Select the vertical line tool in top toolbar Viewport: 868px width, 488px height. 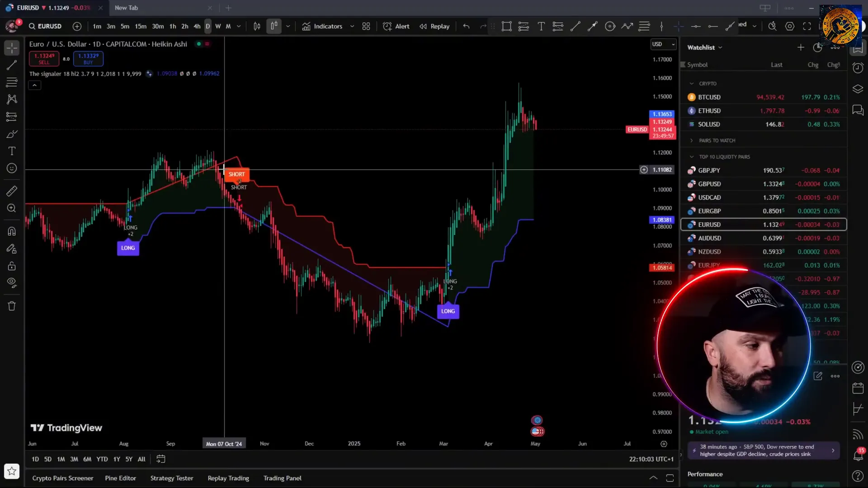point(661,26)
